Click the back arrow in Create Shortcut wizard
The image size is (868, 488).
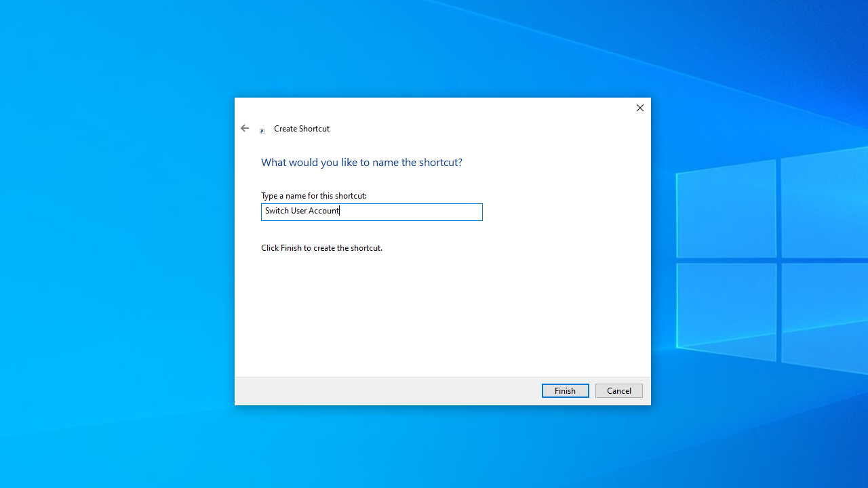245,128
